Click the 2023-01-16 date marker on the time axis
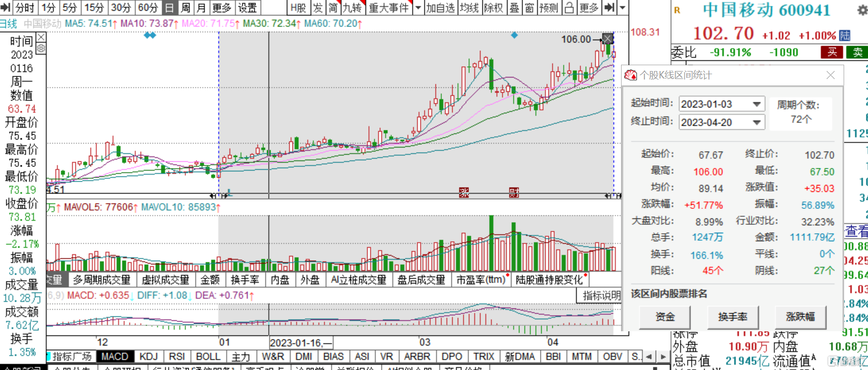 301,342
